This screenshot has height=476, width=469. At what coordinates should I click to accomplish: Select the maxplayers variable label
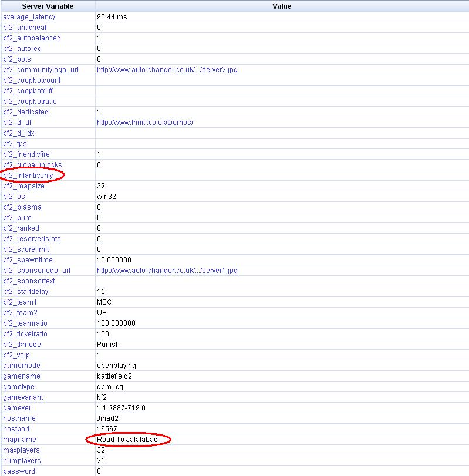pos(22,450)
